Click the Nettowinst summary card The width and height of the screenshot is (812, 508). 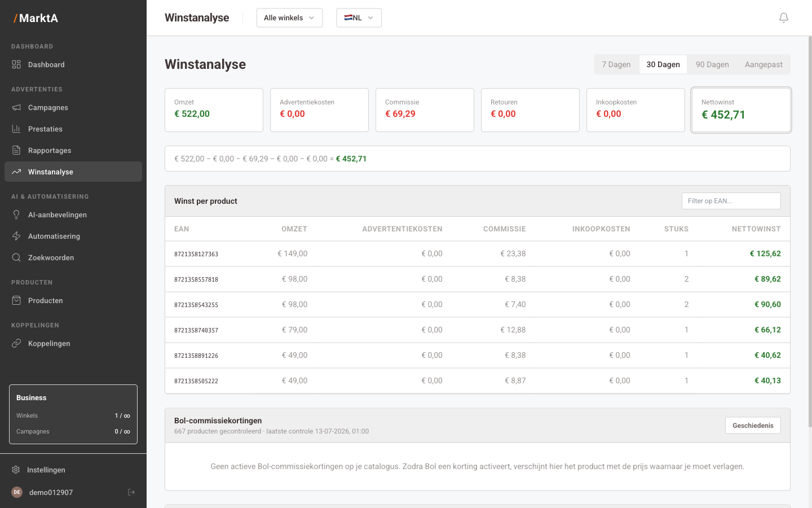click(741, 110)
